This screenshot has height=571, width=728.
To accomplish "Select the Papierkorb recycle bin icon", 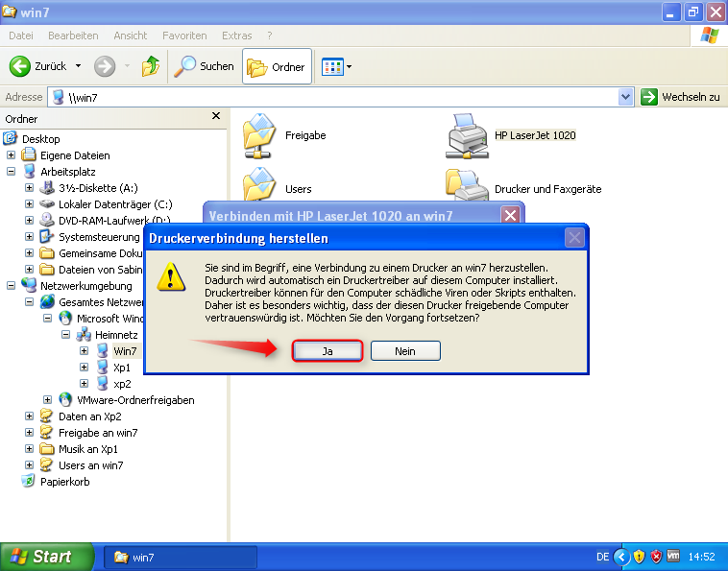I will pos(29,481).
